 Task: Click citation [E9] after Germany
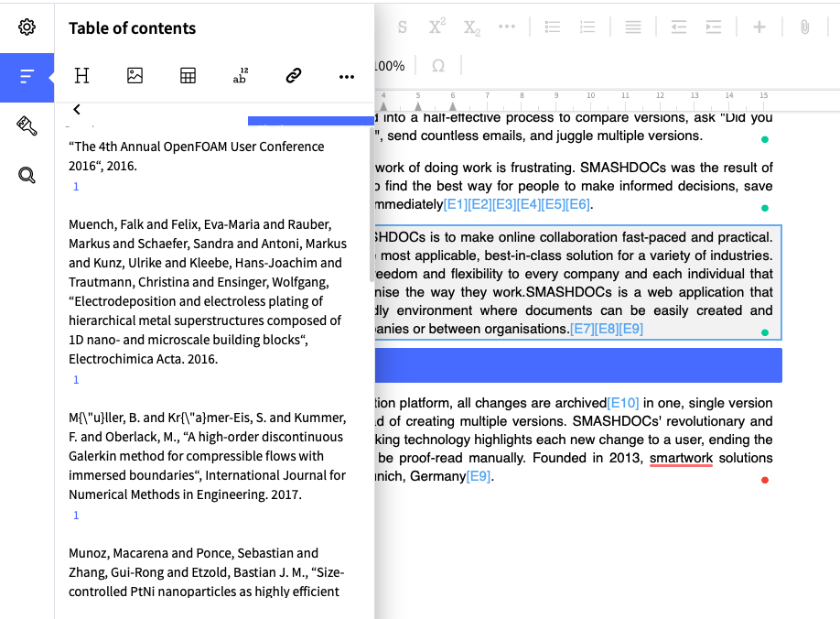479,476
